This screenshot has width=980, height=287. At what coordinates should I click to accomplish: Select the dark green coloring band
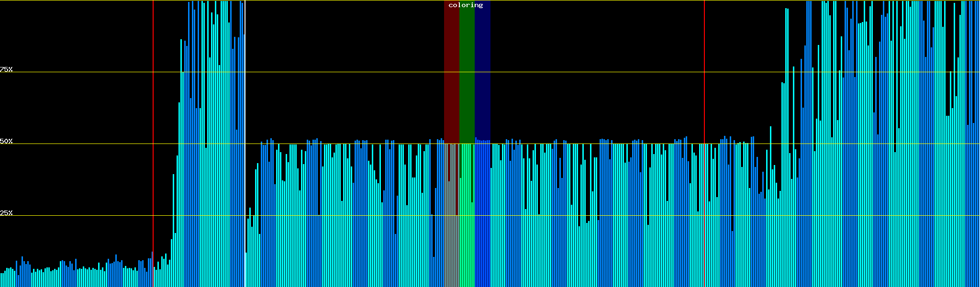coord(467,72)
